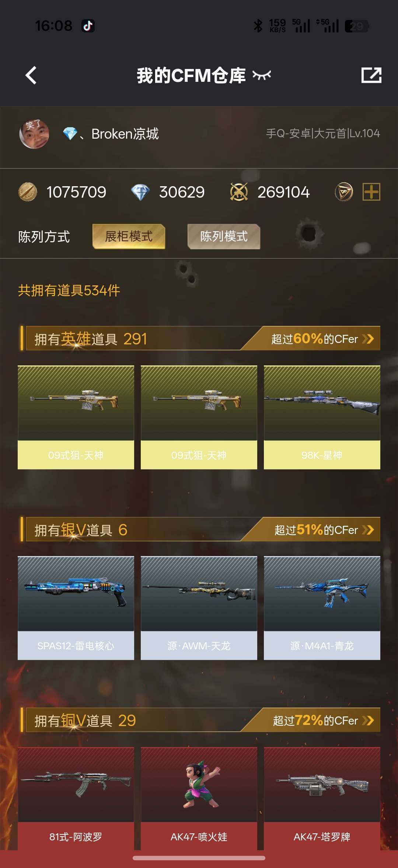Open the 源·M4A1-青龙 weapon card

322,608
